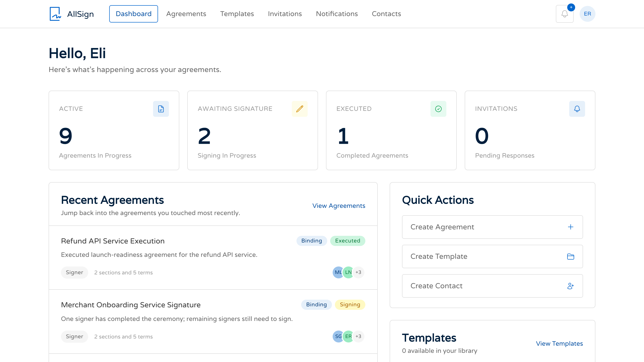
Task: Click the SG avatar on Merchant Onboarding agreement
Action: (338, 336)
